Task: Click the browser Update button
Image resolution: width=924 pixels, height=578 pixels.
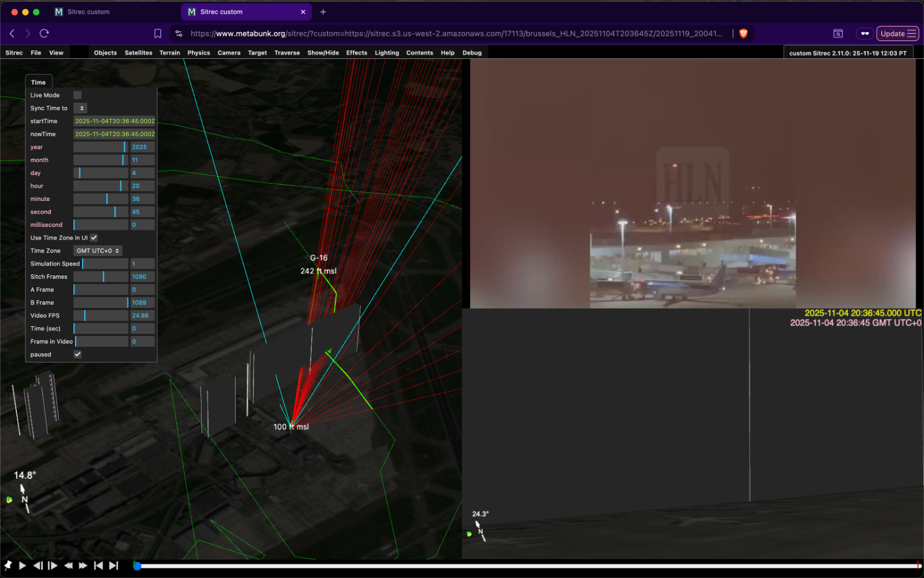Action: 894,33
